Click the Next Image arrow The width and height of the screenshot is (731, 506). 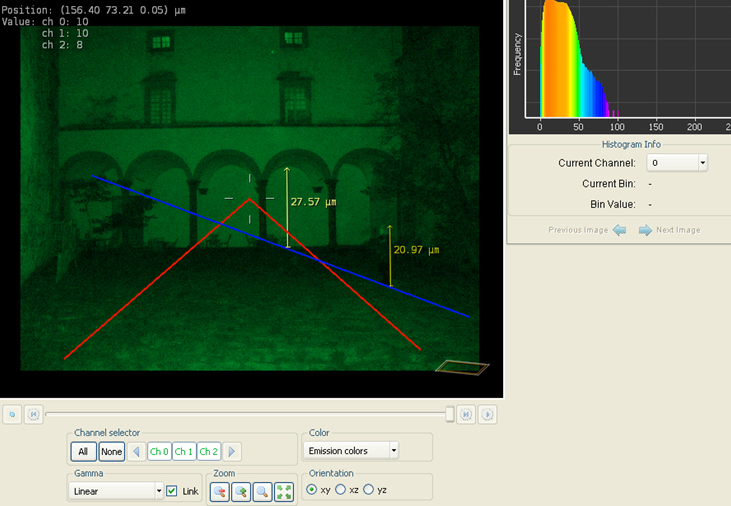click(645, 230)
